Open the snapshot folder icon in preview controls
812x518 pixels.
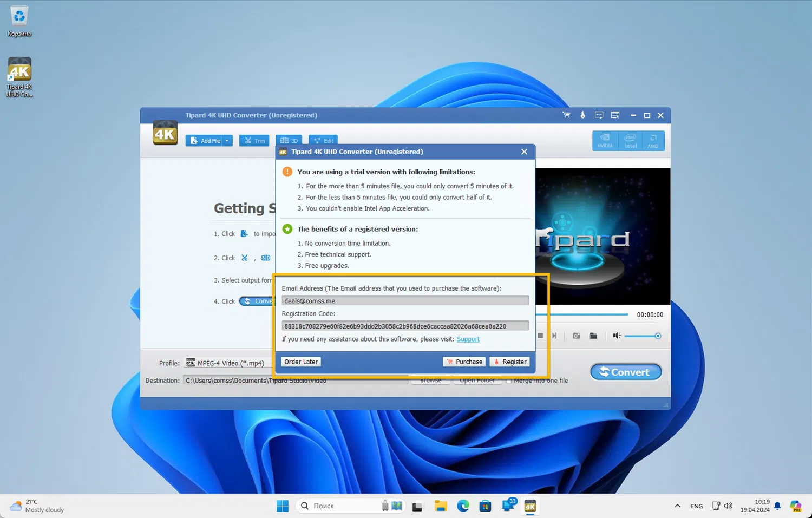pyautogui.click(x=593, y=336)
